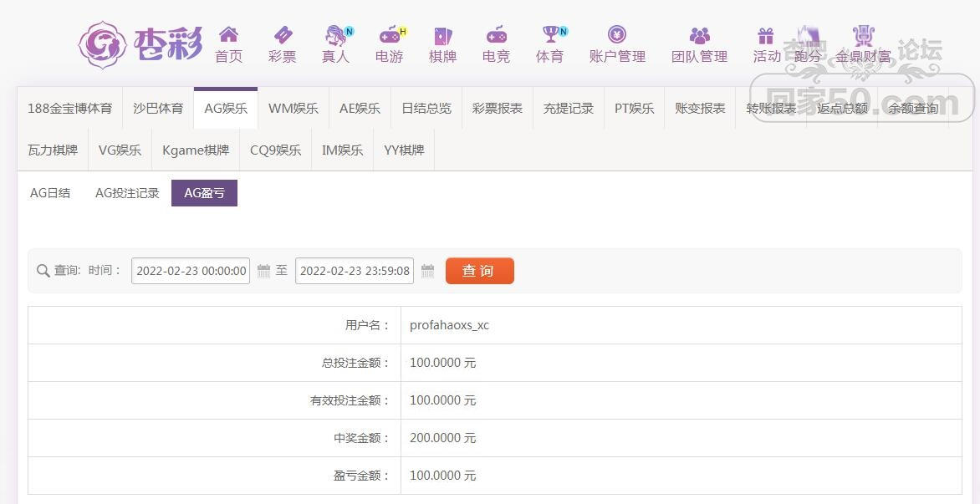Viewport: 980px width, 504px height.
Task: Switch to the 188金宝博体育 tab
Action: click(x=69, y=109)
